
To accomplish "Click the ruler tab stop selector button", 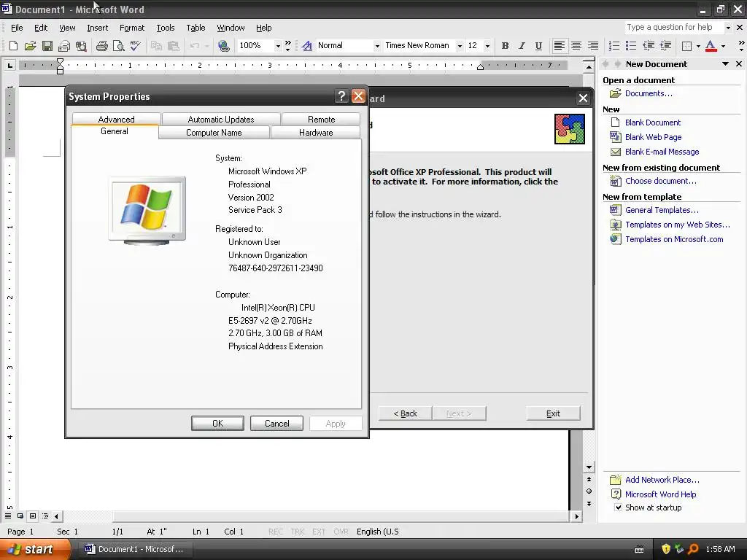I will pos(9,65).
